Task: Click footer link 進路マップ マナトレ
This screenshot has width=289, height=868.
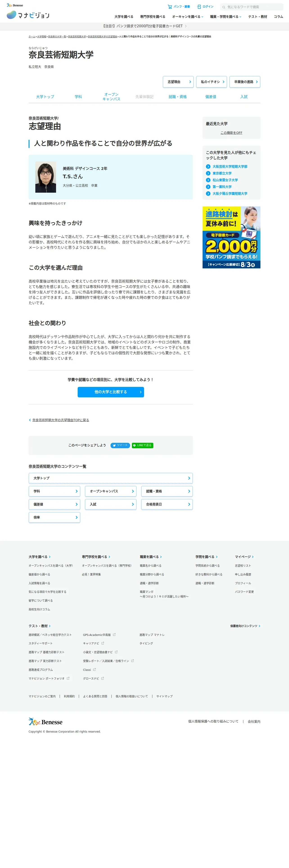Action: [152, 635]
